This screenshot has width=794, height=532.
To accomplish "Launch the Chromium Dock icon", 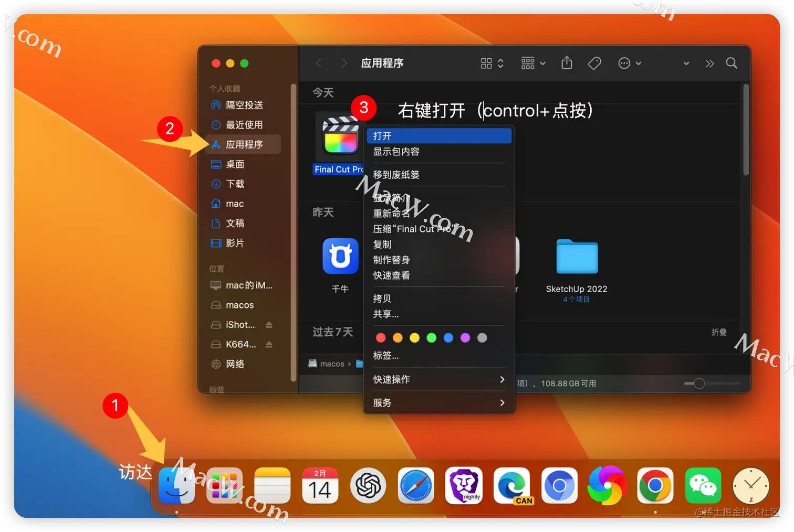I will click(x=559, y=486).
